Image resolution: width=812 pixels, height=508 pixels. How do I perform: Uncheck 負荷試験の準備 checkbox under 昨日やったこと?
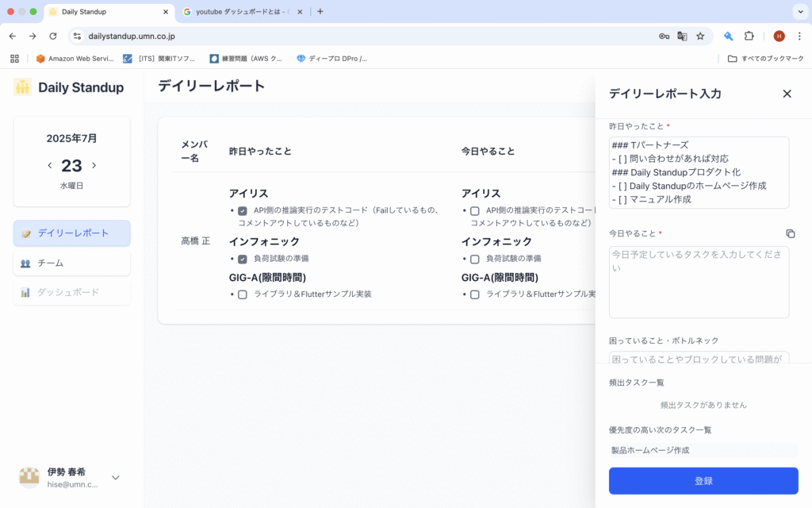pyautogui.click(x=243, y=260)
